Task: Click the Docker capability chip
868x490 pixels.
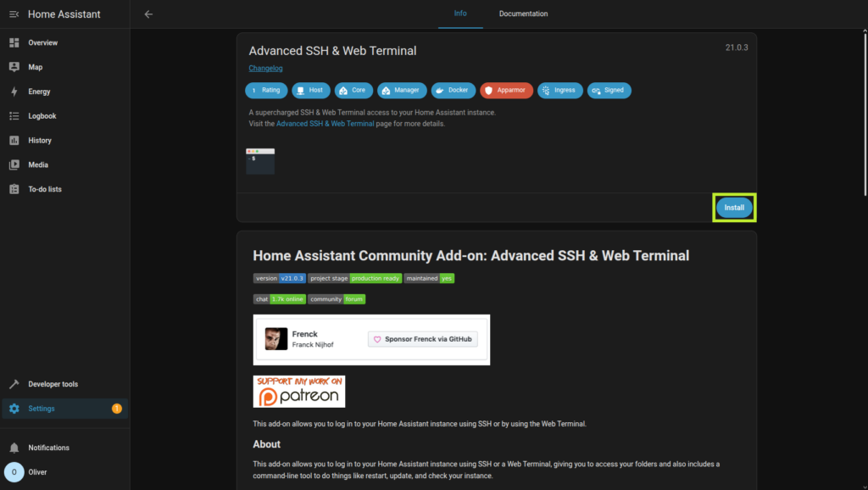Action: pos(453,90)
